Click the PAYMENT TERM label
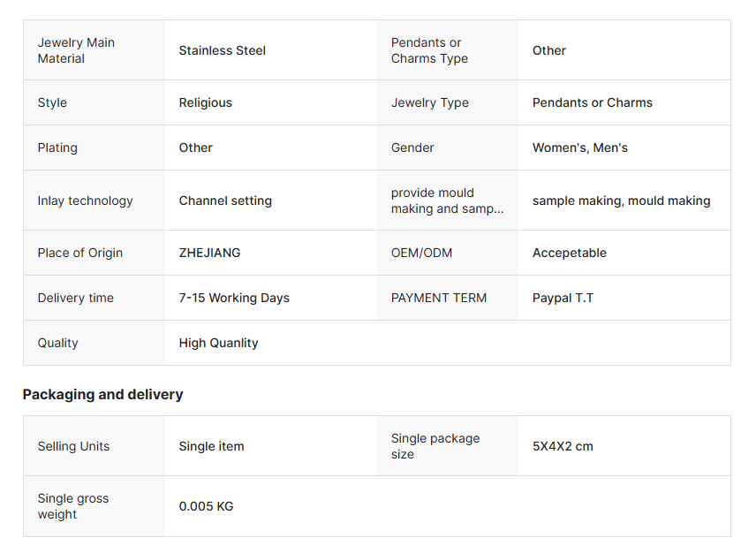This screenshot has height=553, width=756. 439,298
